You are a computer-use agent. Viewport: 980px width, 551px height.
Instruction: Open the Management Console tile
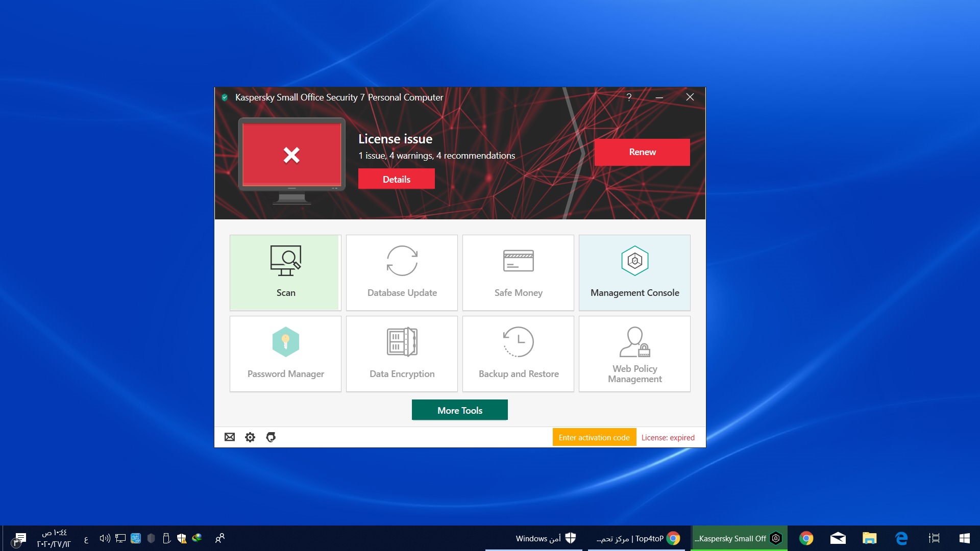(x=634, y=272)
